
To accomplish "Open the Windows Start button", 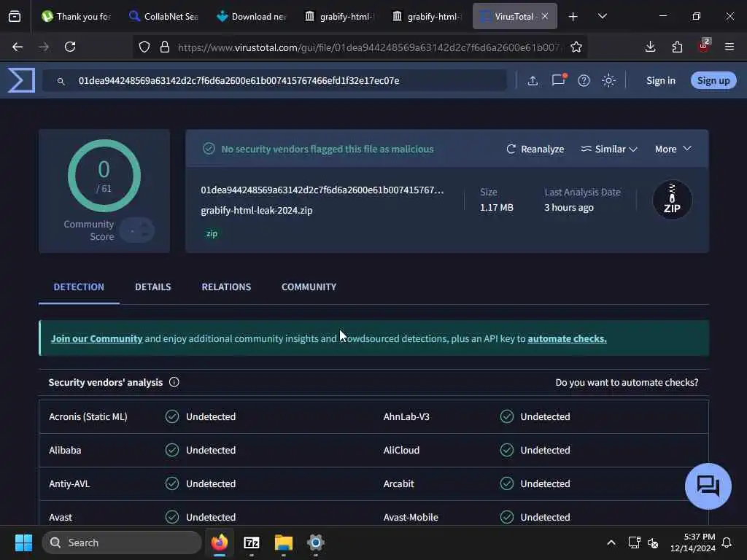I will pos(23,542).
